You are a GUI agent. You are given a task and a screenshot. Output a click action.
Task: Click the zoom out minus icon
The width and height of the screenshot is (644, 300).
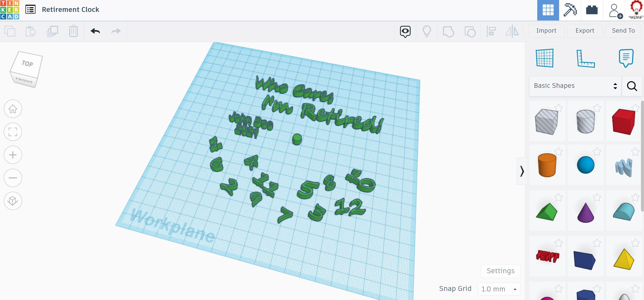tap(13, 178)
